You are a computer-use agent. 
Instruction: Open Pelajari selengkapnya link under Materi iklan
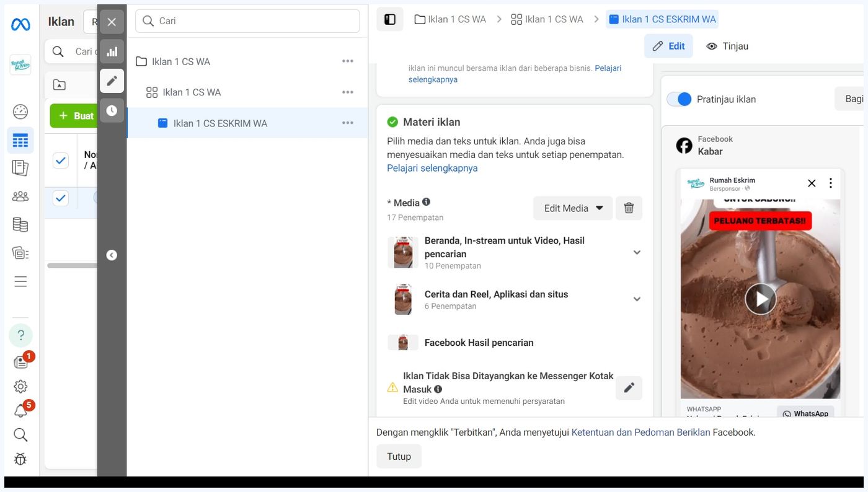click(432, 168)
